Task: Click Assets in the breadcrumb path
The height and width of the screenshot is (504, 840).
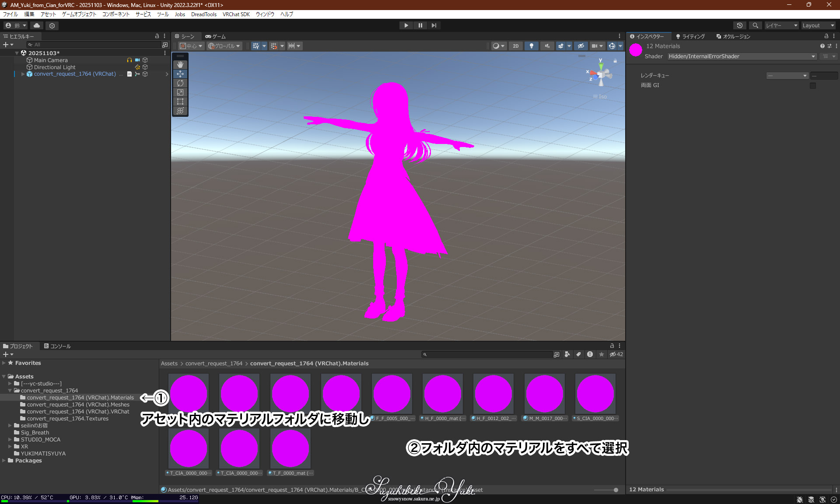Action: 169,364
